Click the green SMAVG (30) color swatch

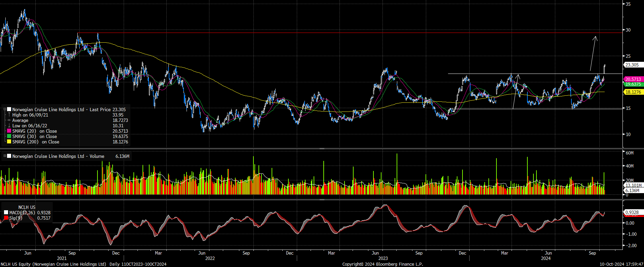point(9,136)
